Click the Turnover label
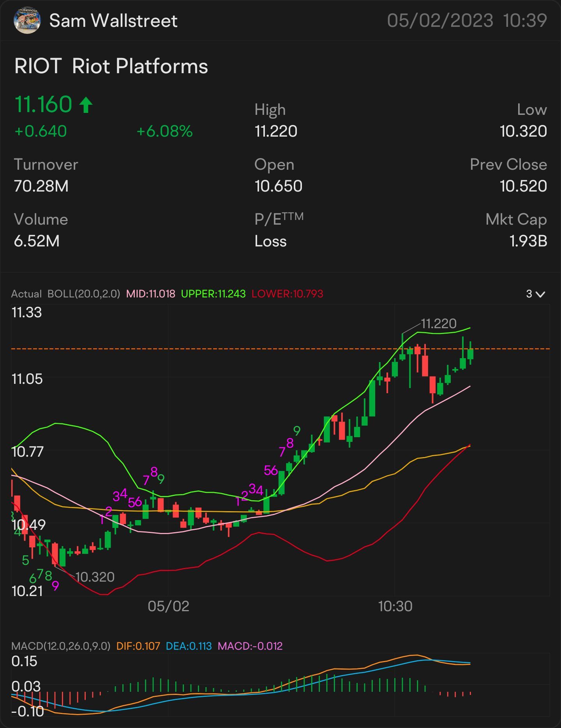This screenshot has width=561, height=728. click(46, 164)
